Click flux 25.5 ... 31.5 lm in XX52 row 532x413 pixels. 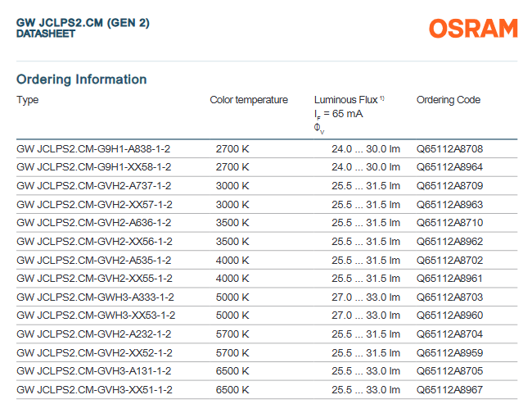pos(366,353)
